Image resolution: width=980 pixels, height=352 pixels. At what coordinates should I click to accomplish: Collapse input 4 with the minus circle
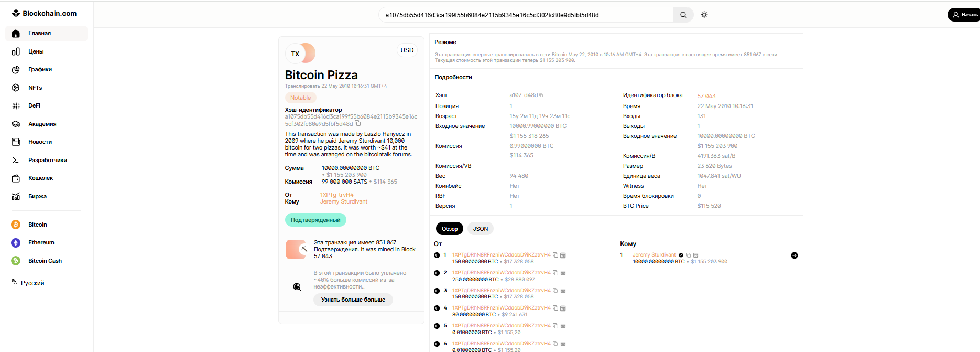pos(437,308)
